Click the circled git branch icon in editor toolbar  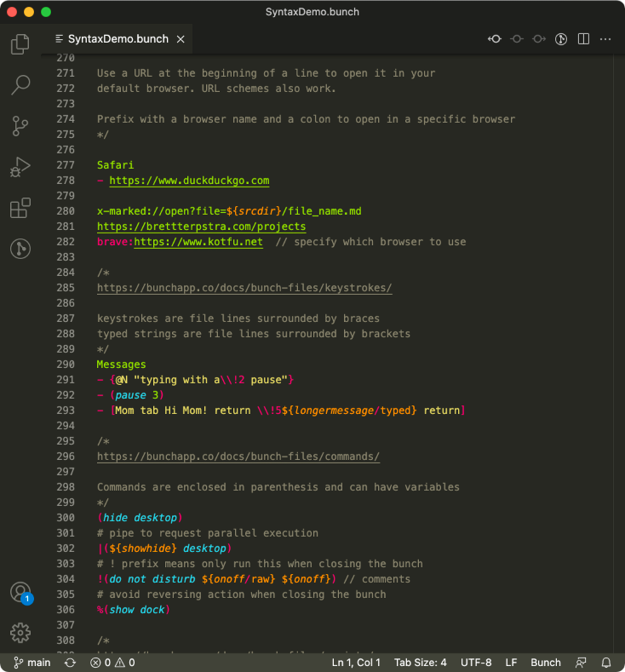pyautogui.click(x=561, y=39)
